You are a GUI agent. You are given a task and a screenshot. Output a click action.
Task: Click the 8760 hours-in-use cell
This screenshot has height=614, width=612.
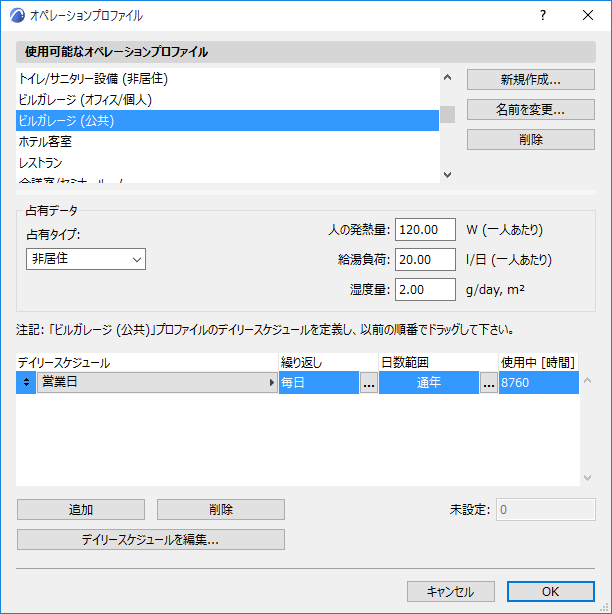(x=539, y=383)
